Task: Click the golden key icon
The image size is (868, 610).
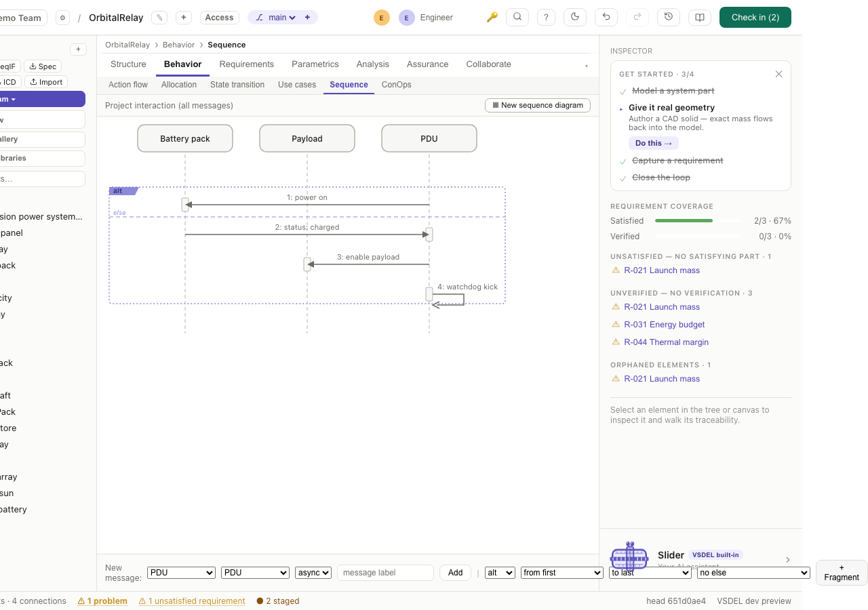Action: (492, 17)
